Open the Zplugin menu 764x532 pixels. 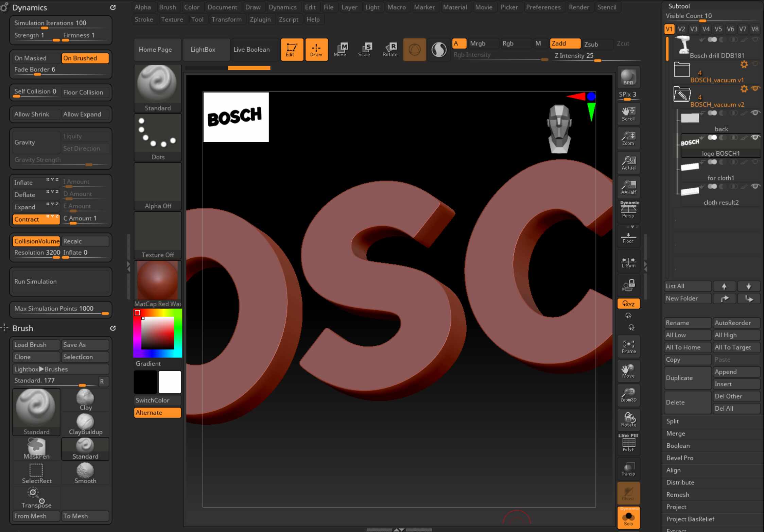(260, 19)
